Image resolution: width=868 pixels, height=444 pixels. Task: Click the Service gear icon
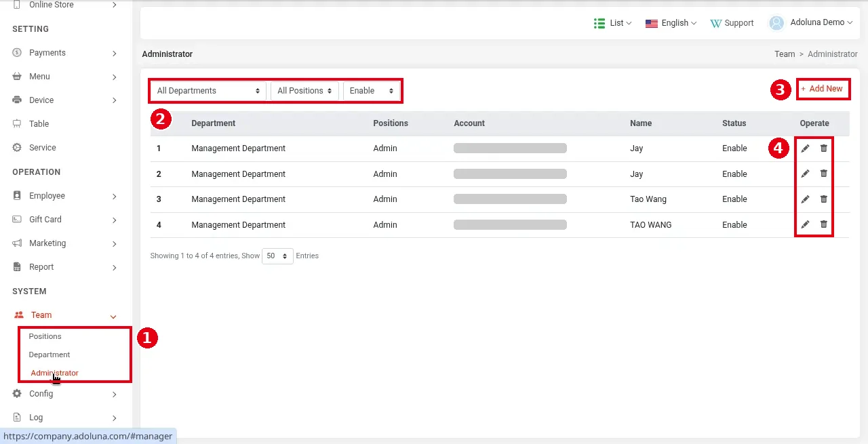click(17, 148)
